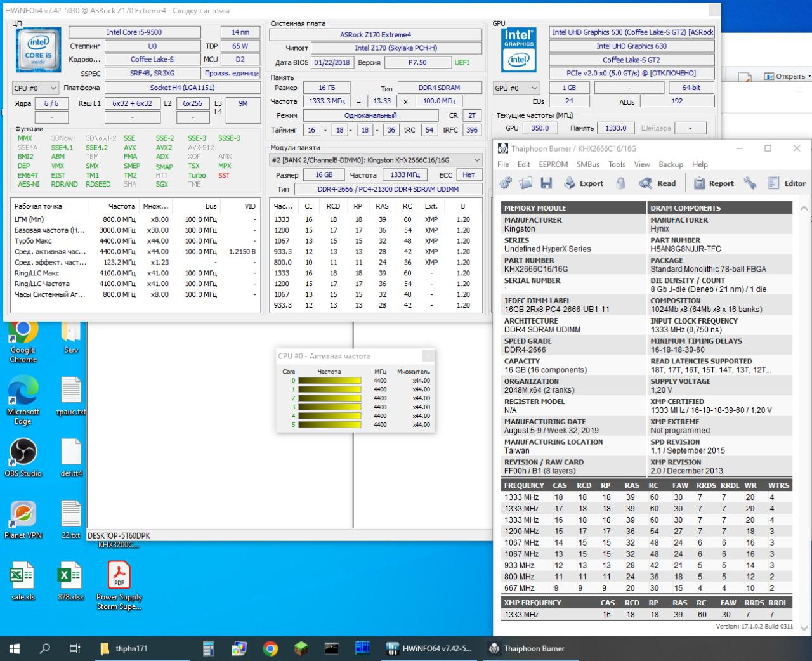Open the File menu in Thaiphoon Burner
Screen dimensions: 812x661
click(503, 164)
